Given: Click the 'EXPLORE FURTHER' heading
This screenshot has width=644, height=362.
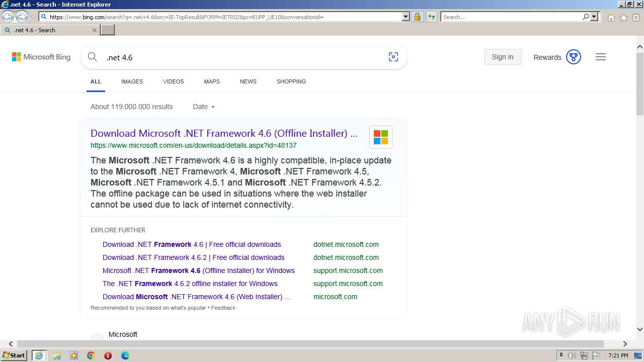Looking at the screenshot, I should click(x=118, y=230).
